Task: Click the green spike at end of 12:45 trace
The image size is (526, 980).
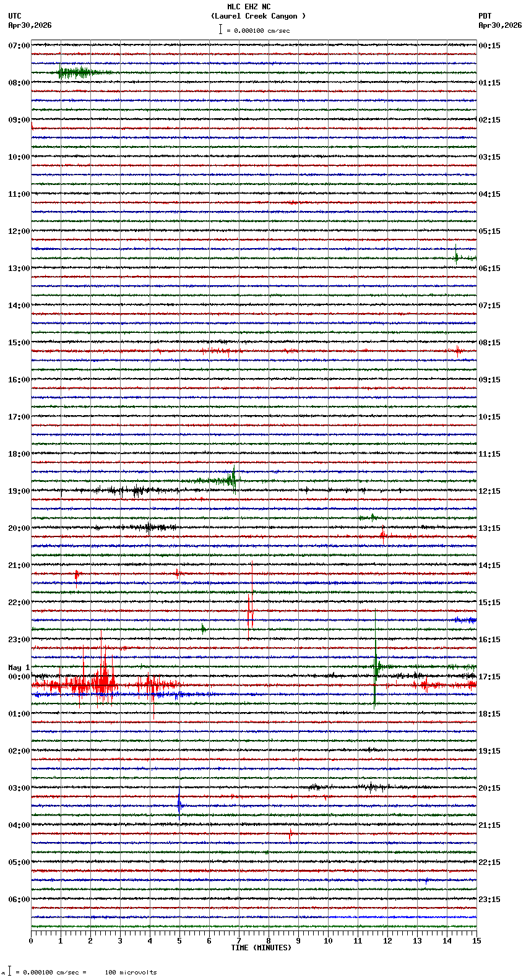Action: pyautogui.click(x=457, y=255)
